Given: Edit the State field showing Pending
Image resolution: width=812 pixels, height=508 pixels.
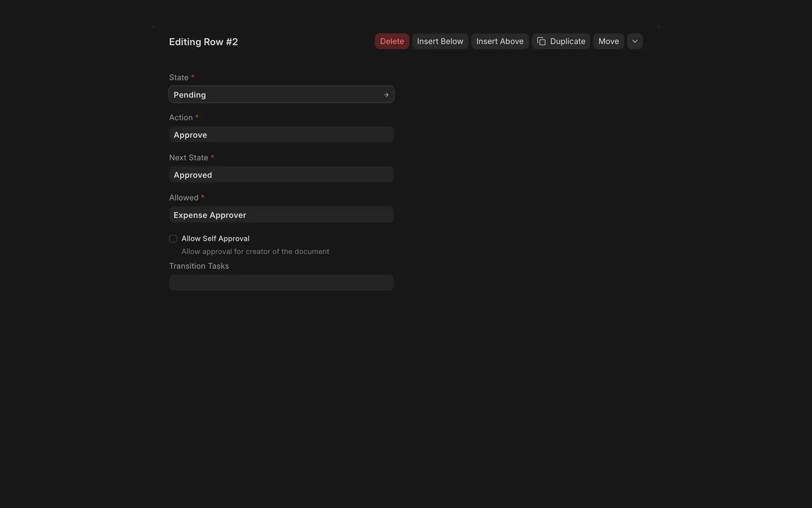Looking at the screenshot, I should coord(282,95).
